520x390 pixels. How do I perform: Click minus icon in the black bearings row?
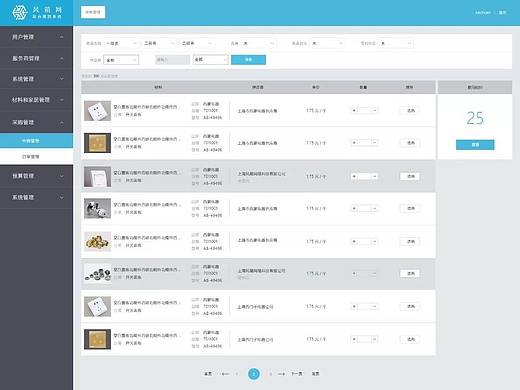coord(374,274)
